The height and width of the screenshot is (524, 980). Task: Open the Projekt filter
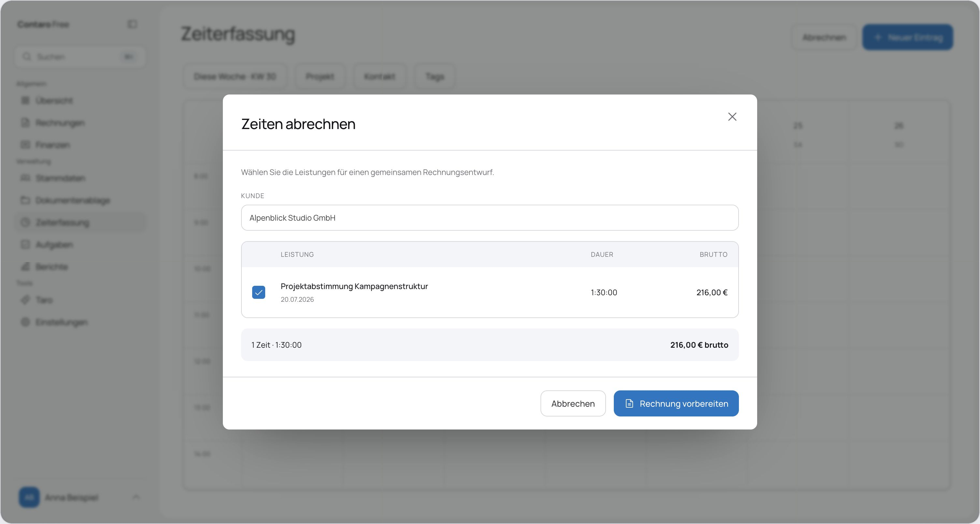[320, 77]
